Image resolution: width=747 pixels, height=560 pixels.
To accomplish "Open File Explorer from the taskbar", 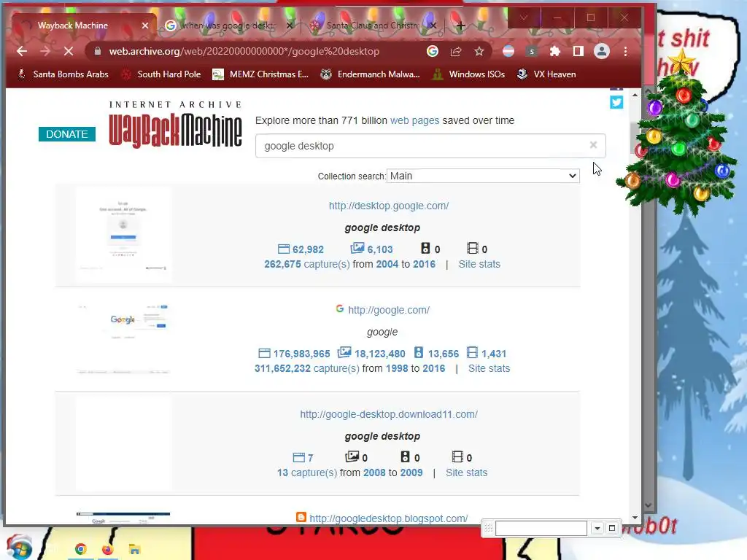I will 134,550.
